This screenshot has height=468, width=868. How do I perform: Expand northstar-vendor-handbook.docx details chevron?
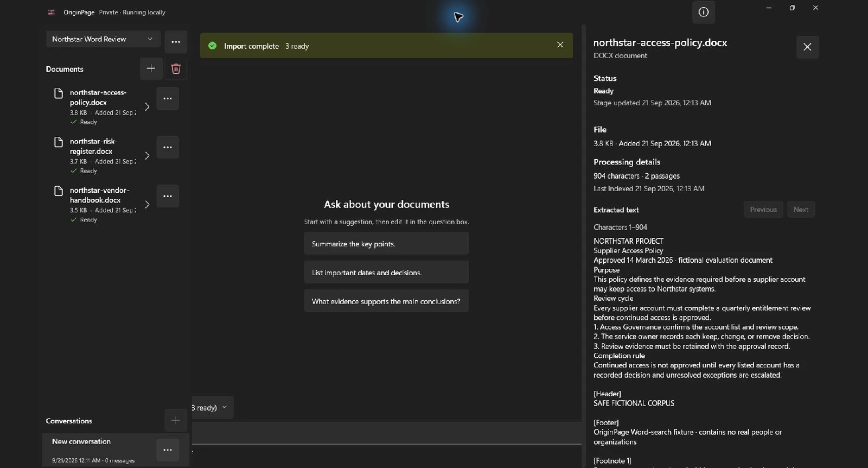[146, 204]
